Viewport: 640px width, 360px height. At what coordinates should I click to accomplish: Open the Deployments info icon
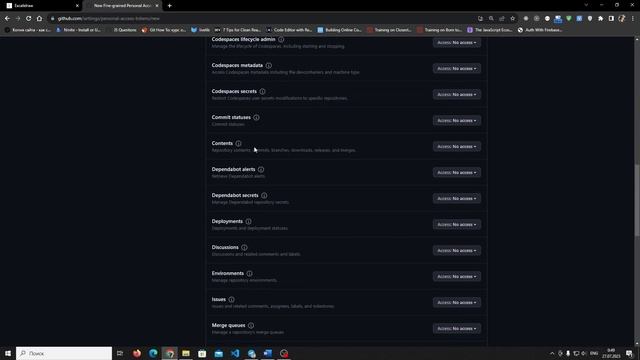[x=249, y=222]
